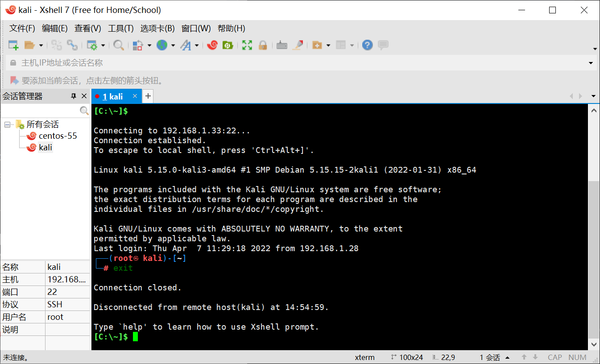This screenshot has width=600, height=364.
Task: Click the magnifier icon in session search
Action: click(x=84, y=110)
